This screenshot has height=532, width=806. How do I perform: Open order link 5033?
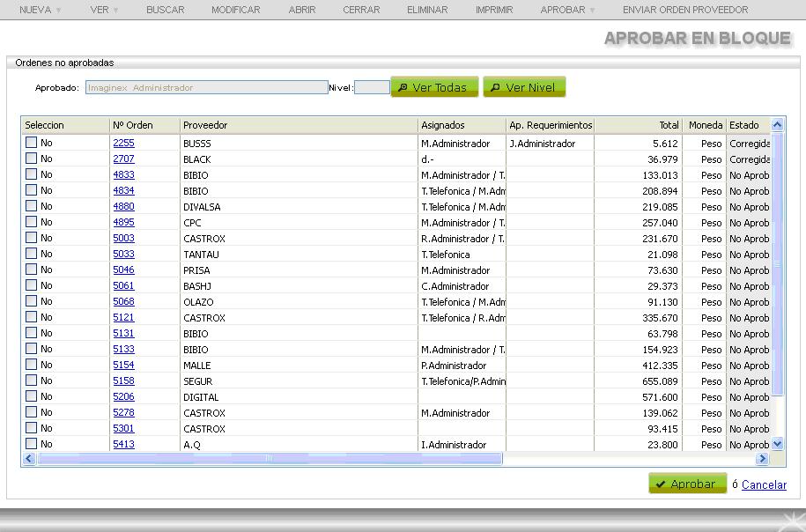click(x=123, y=254)
